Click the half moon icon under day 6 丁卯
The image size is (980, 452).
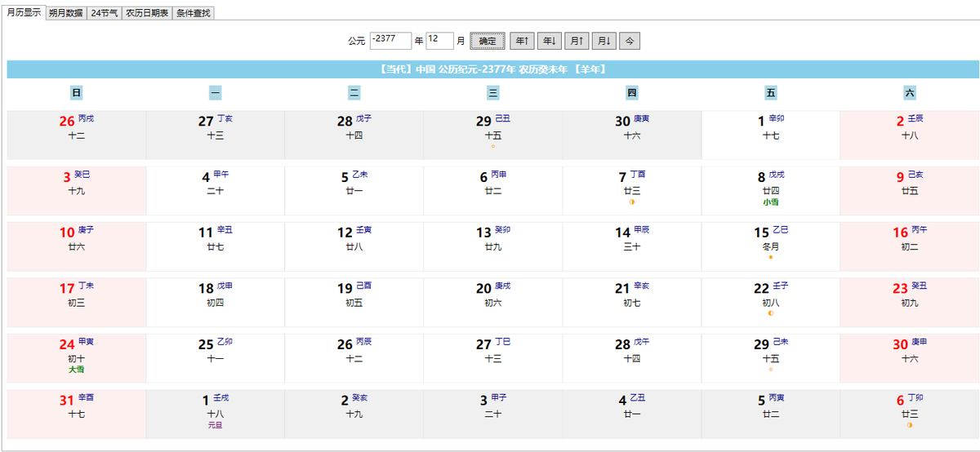tap(910, 423)
